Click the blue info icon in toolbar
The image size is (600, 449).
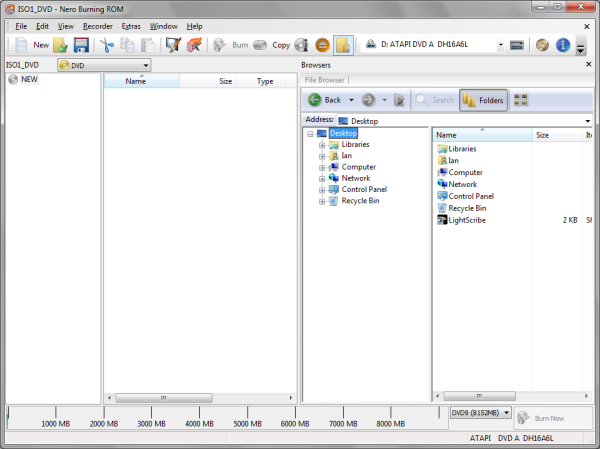point(563,45)
